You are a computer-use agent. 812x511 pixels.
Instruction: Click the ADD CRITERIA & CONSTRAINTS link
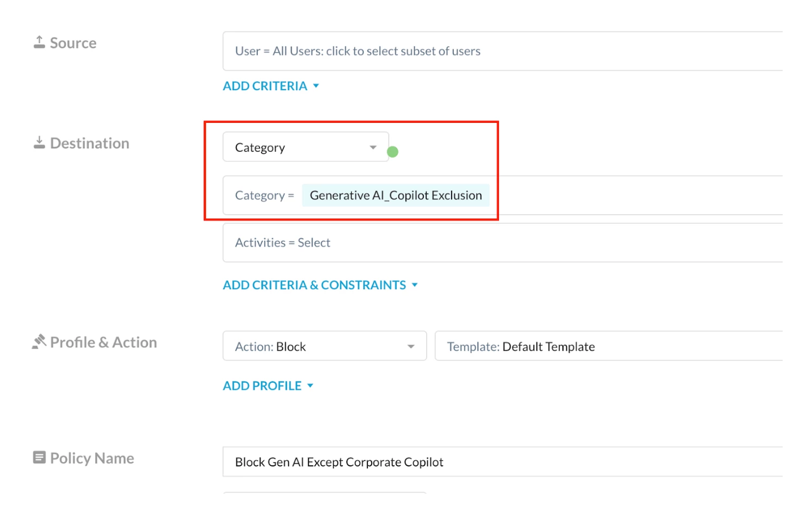pos(314,285)
